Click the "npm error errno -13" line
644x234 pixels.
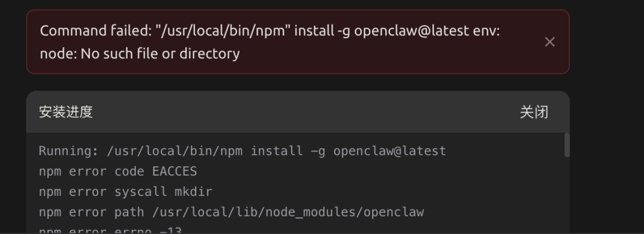110,230
